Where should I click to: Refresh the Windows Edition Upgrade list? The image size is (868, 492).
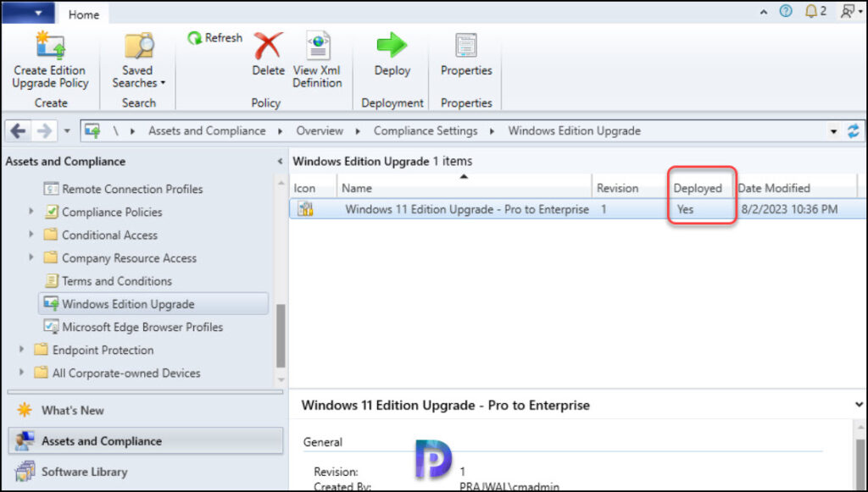(x=215, y=37)
